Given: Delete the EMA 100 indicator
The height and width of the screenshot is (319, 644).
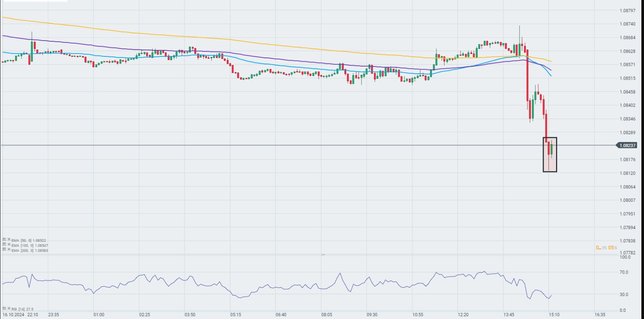Looking at the screenshot, I should (9, 244).
